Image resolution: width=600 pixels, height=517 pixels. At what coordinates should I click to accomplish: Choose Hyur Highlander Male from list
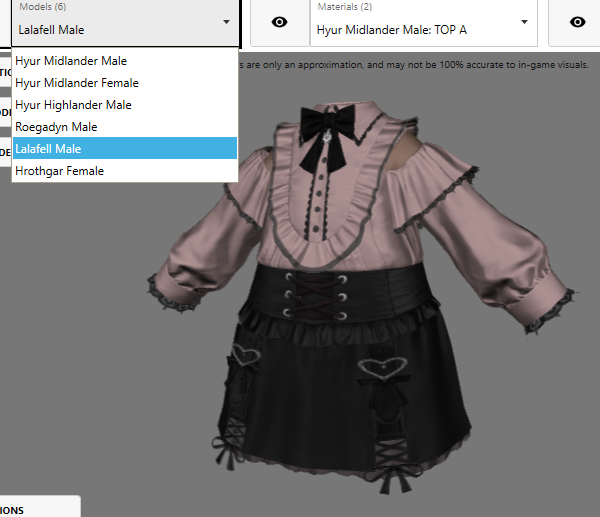(x=125, y=105)
